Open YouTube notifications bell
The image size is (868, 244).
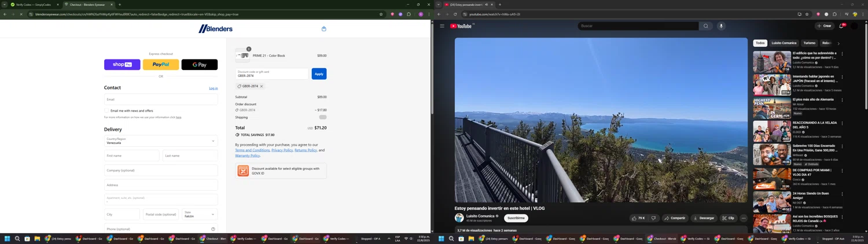[x=841, y=26]
